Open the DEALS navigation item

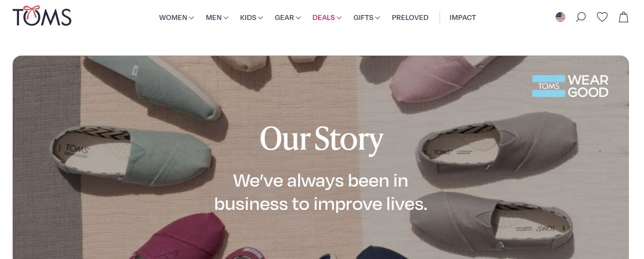[323, 17]
